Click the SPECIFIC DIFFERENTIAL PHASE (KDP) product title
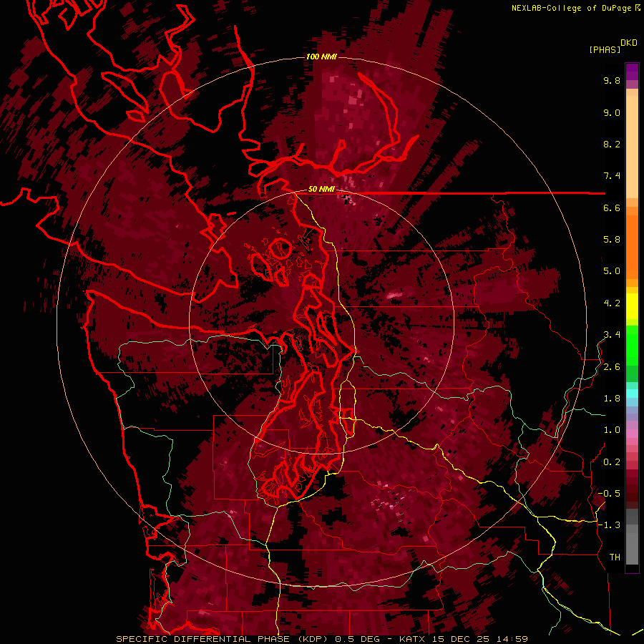This screenshot has height=644, width=644. (224, 639)
